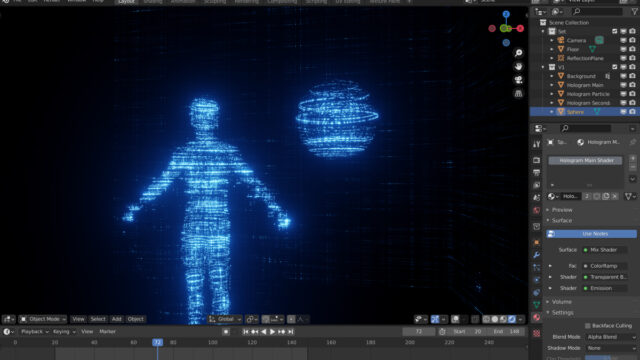Viewport: 640px width, 360px height.
Task: Collapse the V1 collection
Action: click(x=543, y=67)
